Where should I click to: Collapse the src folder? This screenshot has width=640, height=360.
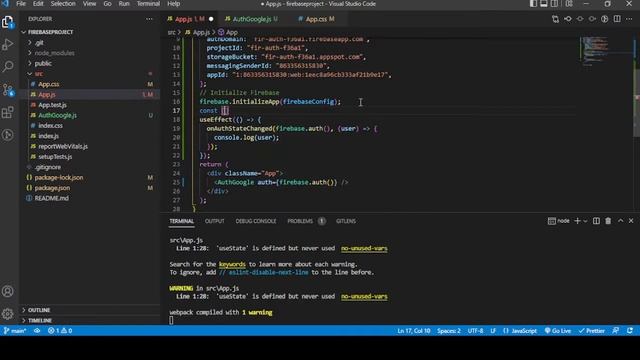point(38,74)
